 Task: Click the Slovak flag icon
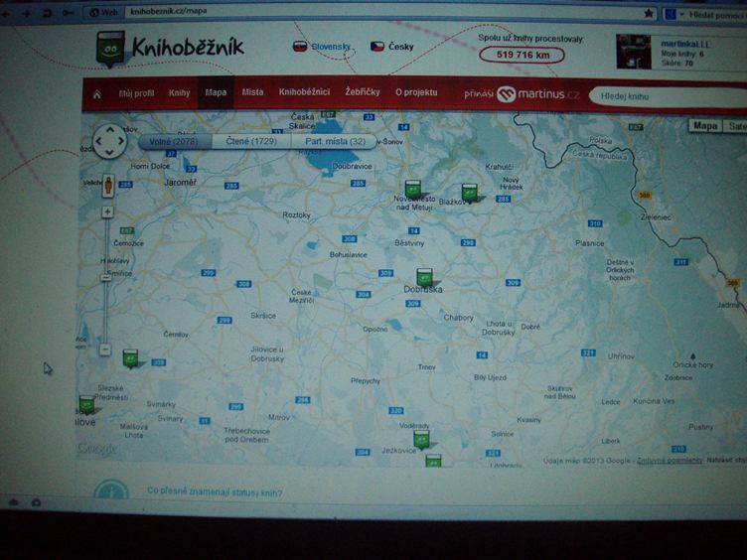[x=300, y=47]
